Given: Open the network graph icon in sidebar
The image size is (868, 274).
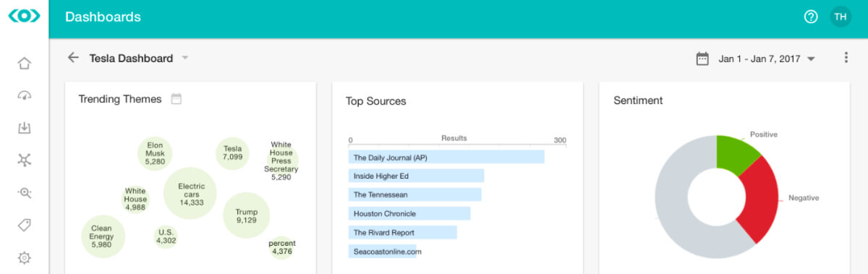Looking at the screenshot, I should 24,160.
